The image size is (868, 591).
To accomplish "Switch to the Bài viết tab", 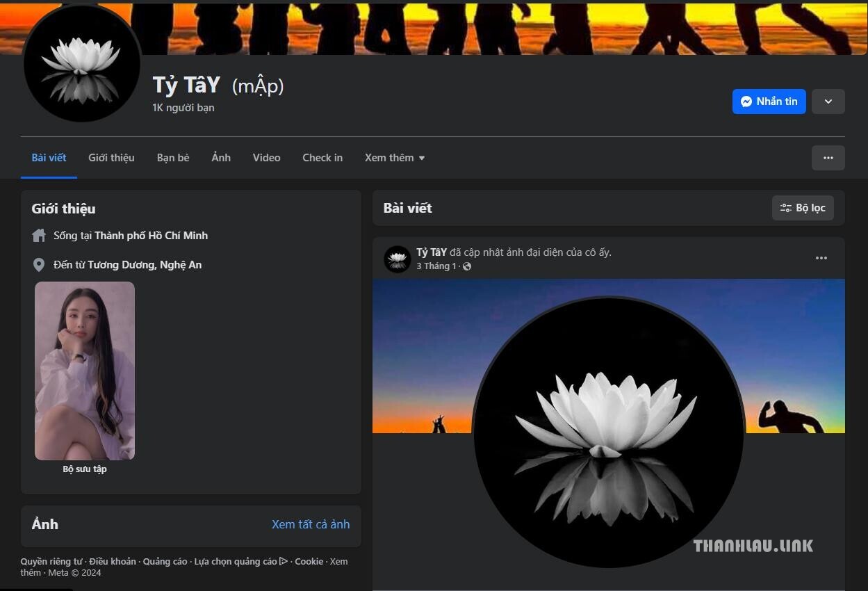I will click(49, 158).
